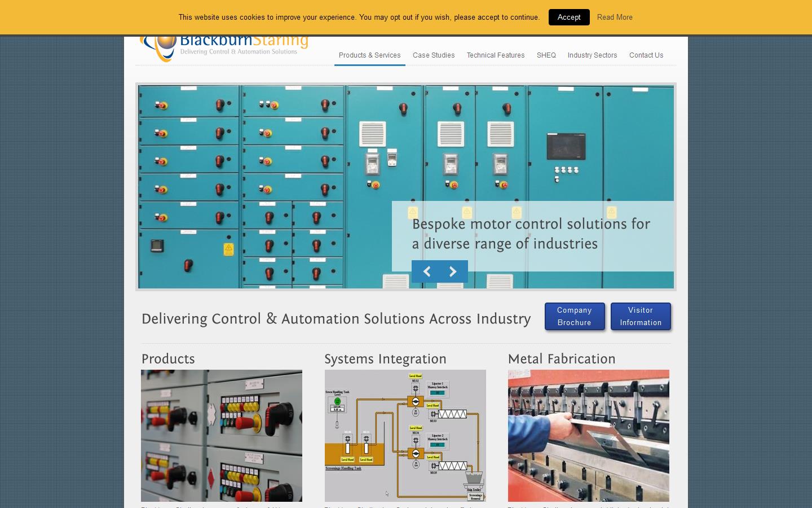Click the next slide arrow
Viewport: 812px width, 508px height.
click(453, 271)
